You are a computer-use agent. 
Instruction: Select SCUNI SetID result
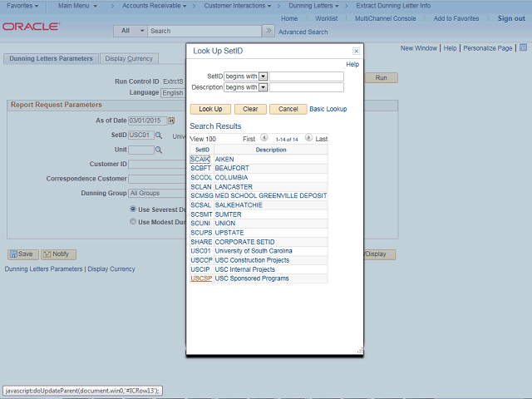tap(200, 224)
